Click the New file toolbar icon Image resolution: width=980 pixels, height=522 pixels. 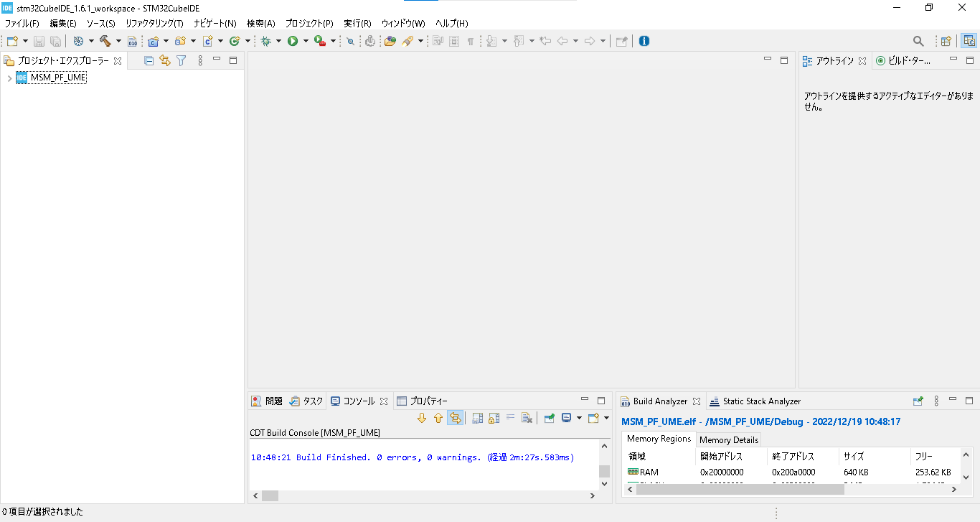pyautogui.click(x=12, y=41)
